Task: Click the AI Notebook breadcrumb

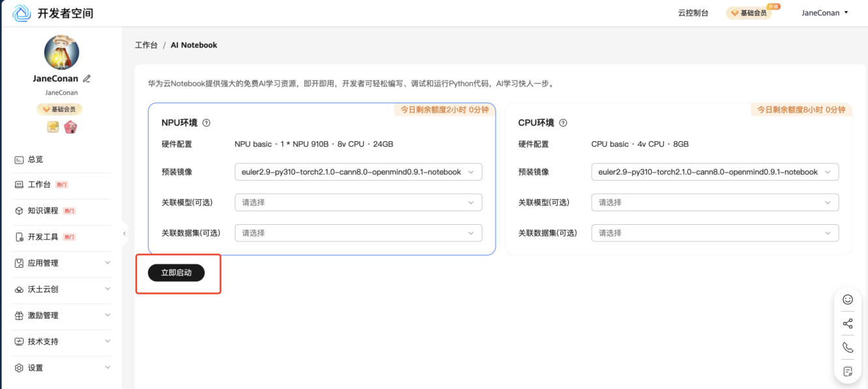Action: coord(194,45)
